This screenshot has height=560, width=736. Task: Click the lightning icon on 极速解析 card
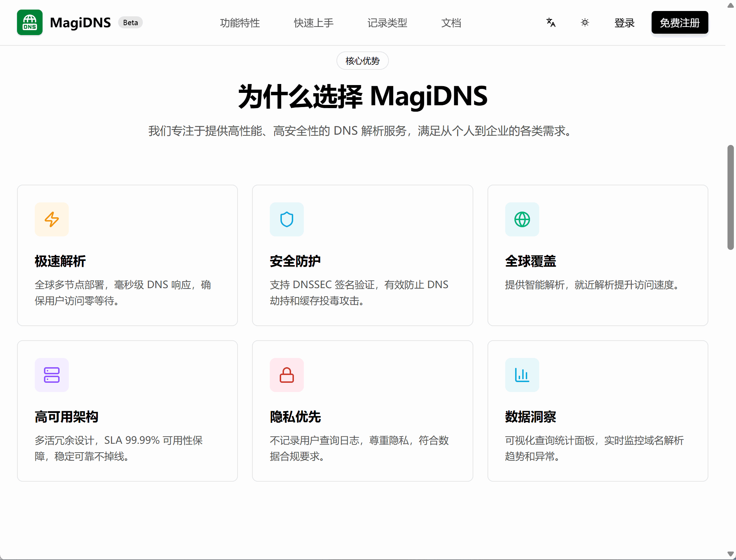point(52,219)
